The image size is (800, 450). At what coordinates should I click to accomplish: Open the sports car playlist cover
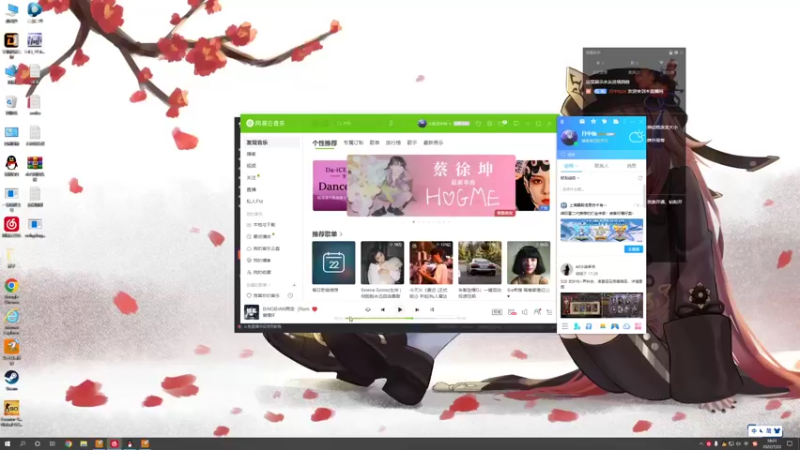[x=480, y=263]
